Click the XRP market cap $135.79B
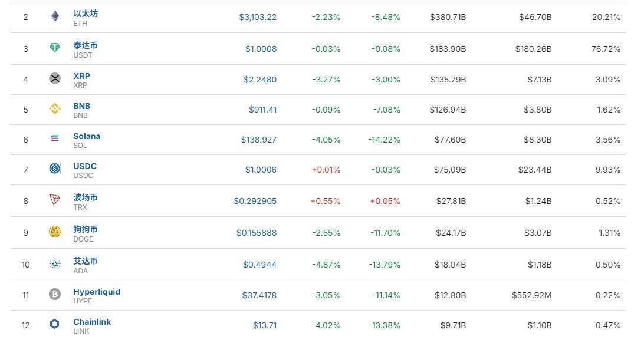This screenshot has width=644, height=340. (448, 80)
